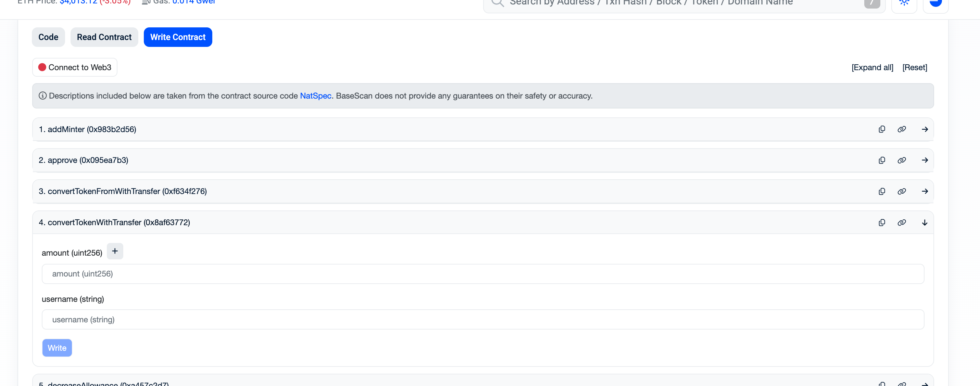This screenshot has width=980, height=386.
Task: Click the Expand all link
Action: pyautogui.click(x=872, y=67)
